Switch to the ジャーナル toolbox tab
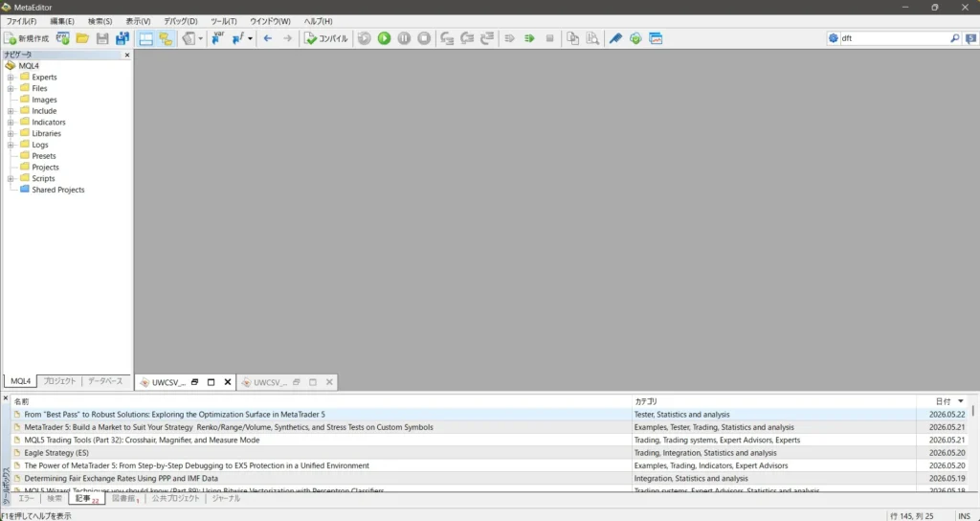 pyautogui.click(x=226, y=498)
